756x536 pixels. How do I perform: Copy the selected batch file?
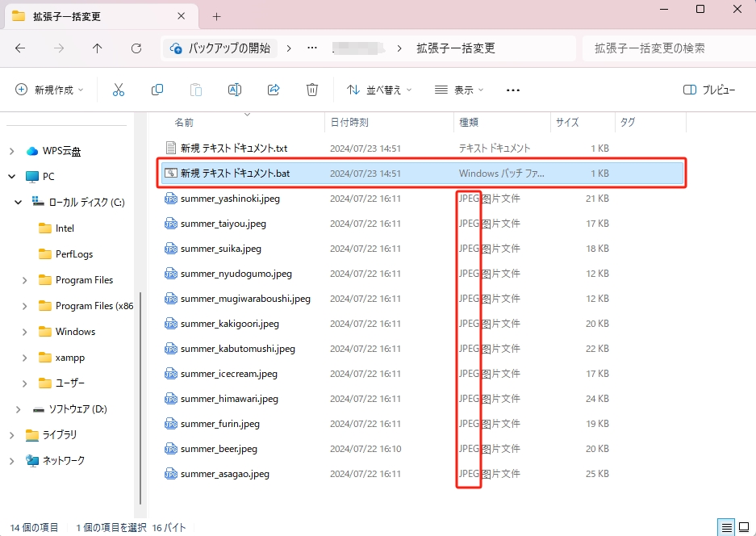(157, 90)
